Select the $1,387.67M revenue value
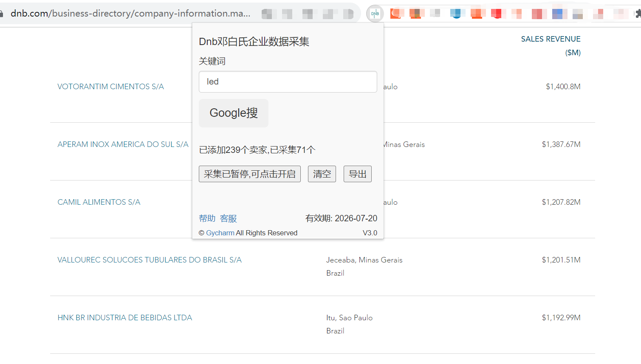Image resolution: width=641 pixels, height=364 pixels. [561, 144]
